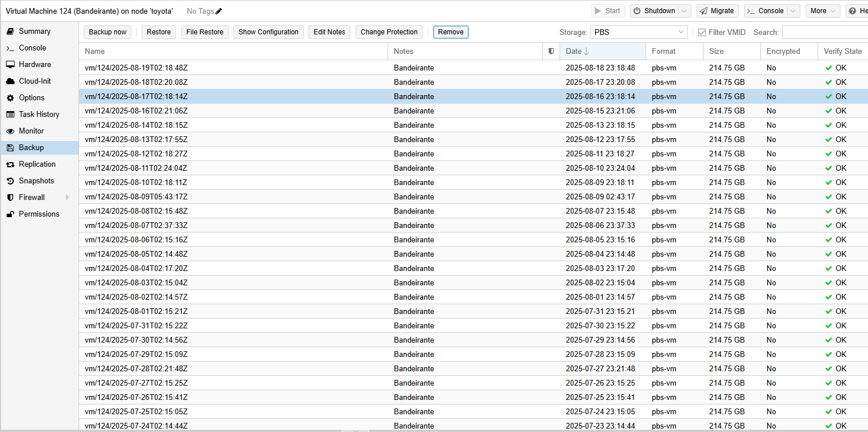This screenshot has height=432, width=868.
Task: Open the Task History tab
Action: 38,114
